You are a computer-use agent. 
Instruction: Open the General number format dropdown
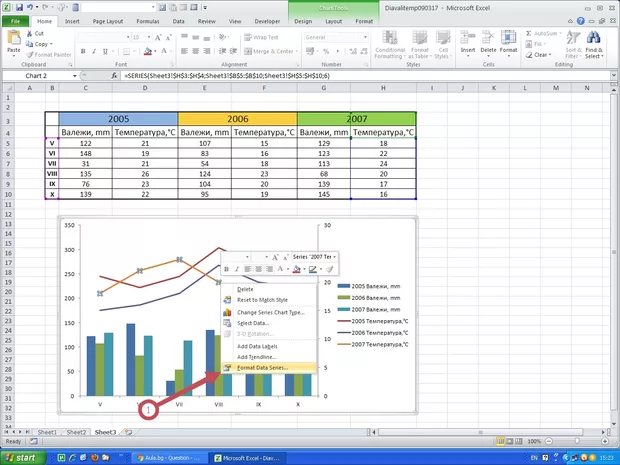(x=365, y=37)
